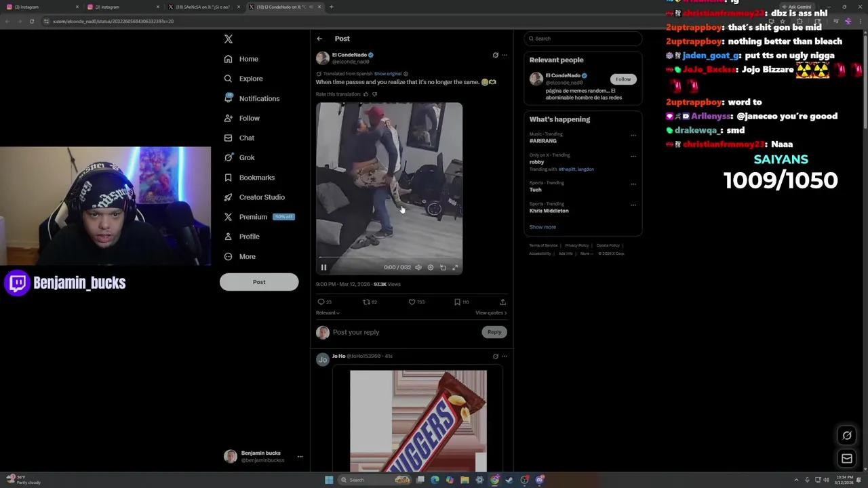Thumbs up the translation rating

point(366,94)
